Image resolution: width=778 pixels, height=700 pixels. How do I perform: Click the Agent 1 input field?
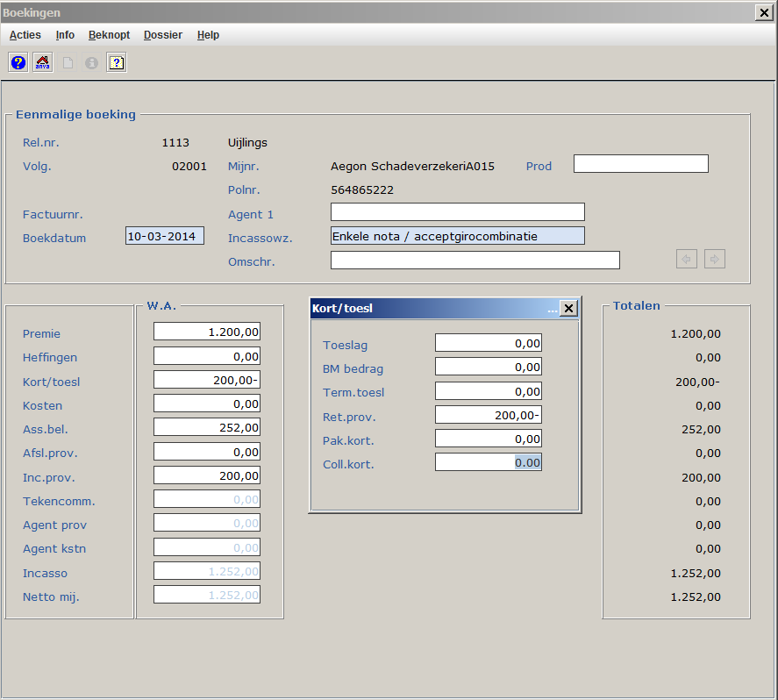[457, 212]
